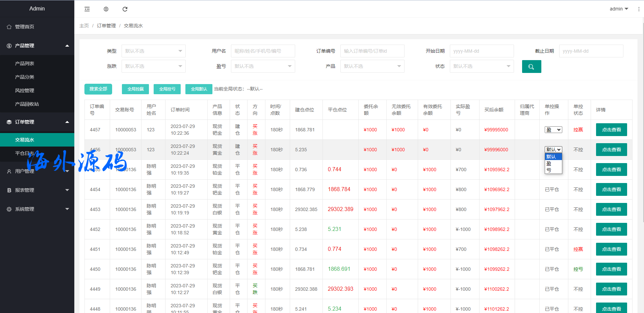Click the gear icon beside 系统管理
This screenshot has width=644, height=313.
point(9,209)
